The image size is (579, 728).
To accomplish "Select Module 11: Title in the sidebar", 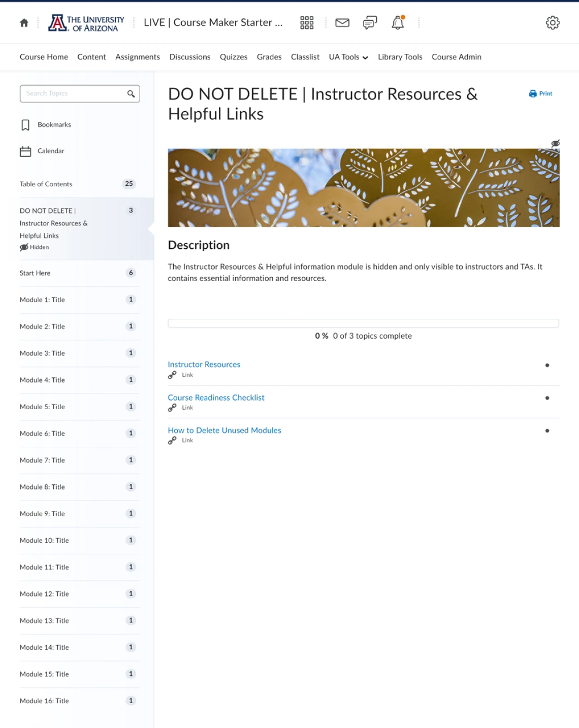I will coord(80,568).
